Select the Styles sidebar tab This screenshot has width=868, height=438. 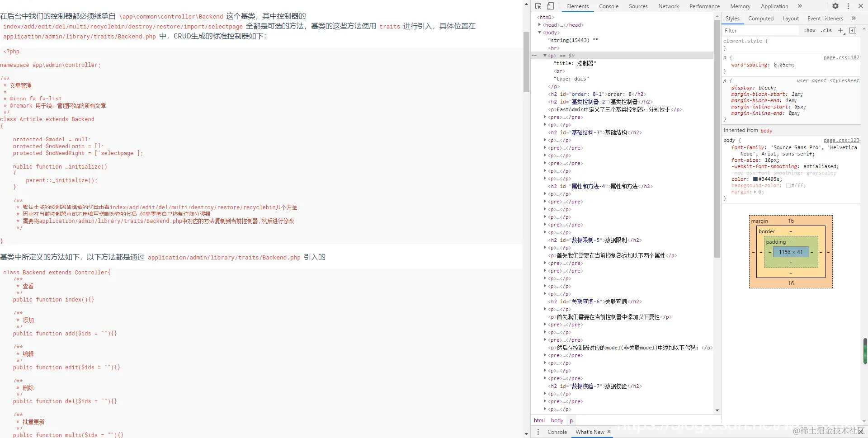pyautogui.click(x=732, y=19)
